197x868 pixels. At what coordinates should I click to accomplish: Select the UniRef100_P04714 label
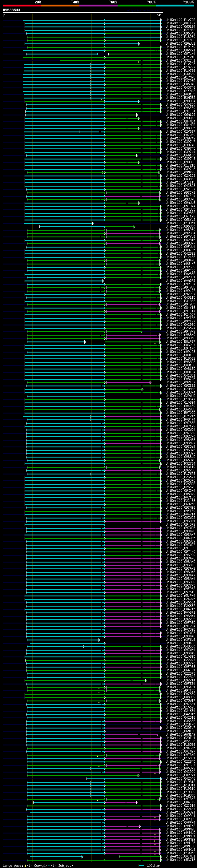[180, 515]
